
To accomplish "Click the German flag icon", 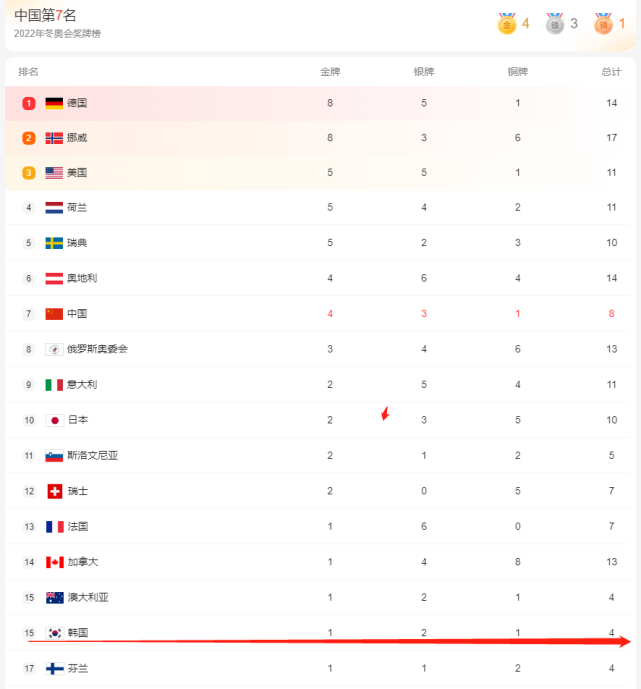I will point(54,103).
